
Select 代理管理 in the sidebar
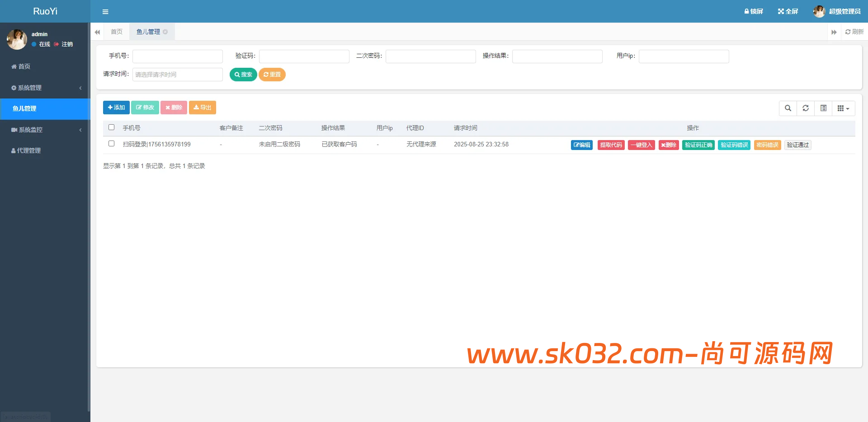coord(28,150)
